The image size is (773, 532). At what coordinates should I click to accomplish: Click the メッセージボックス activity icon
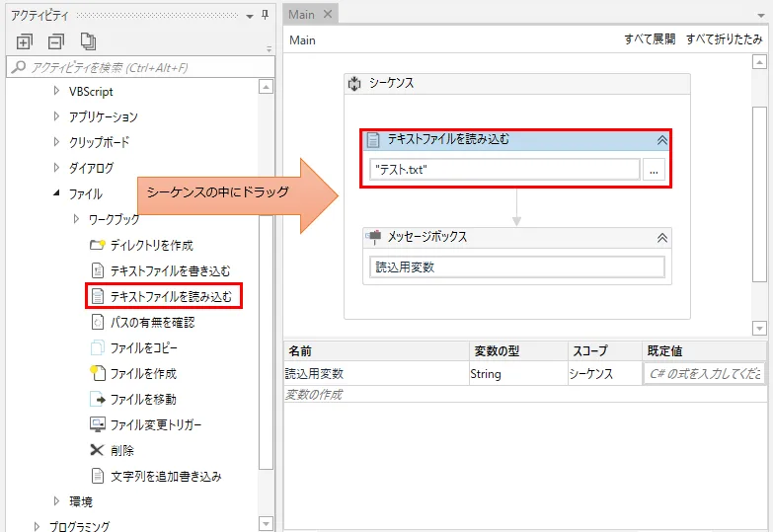pyautogui.click(x=374, y=237)
